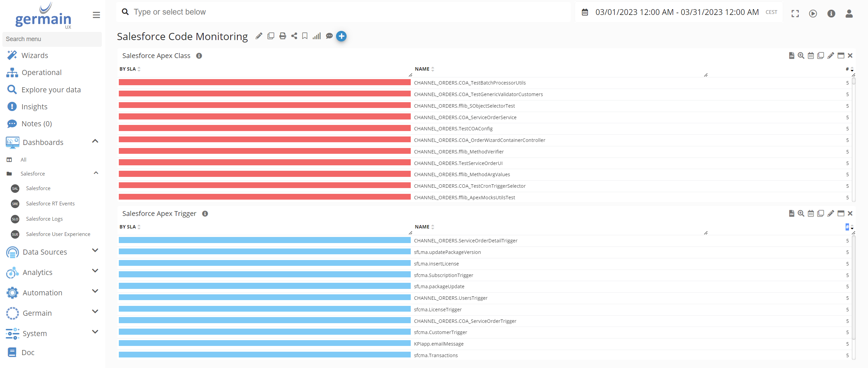
Task: Print the dashboard
Action: coord(282,36)
